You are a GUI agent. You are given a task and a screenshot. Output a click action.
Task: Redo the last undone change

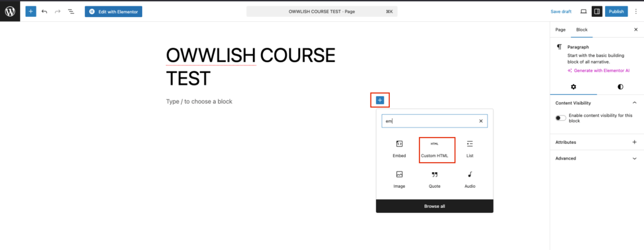(x=57, y=11)
